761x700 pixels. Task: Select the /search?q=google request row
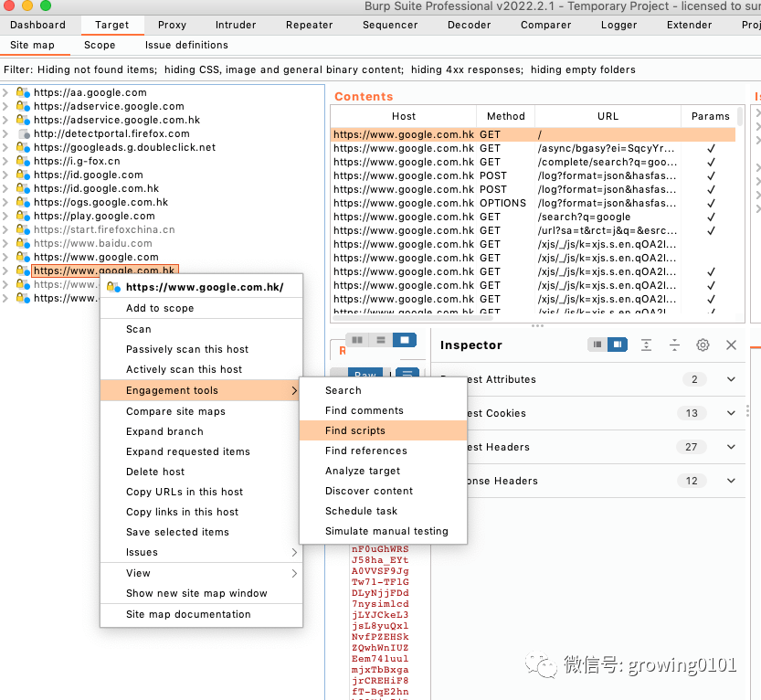coord(533,217)
